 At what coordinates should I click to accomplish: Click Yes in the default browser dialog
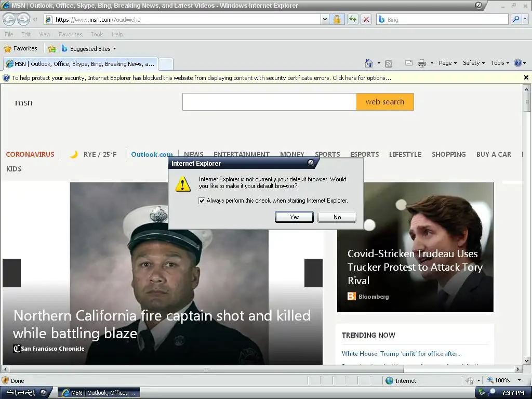(x=294, y=217)
